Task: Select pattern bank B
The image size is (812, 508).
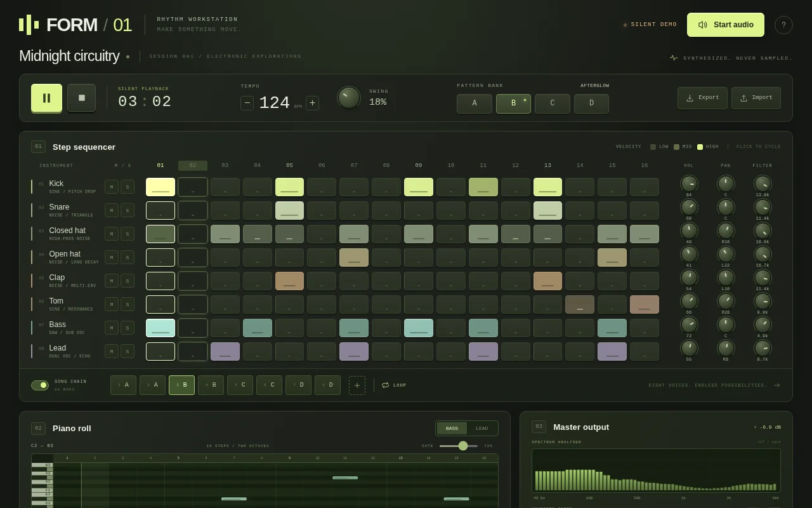Action: coord(513,104)
